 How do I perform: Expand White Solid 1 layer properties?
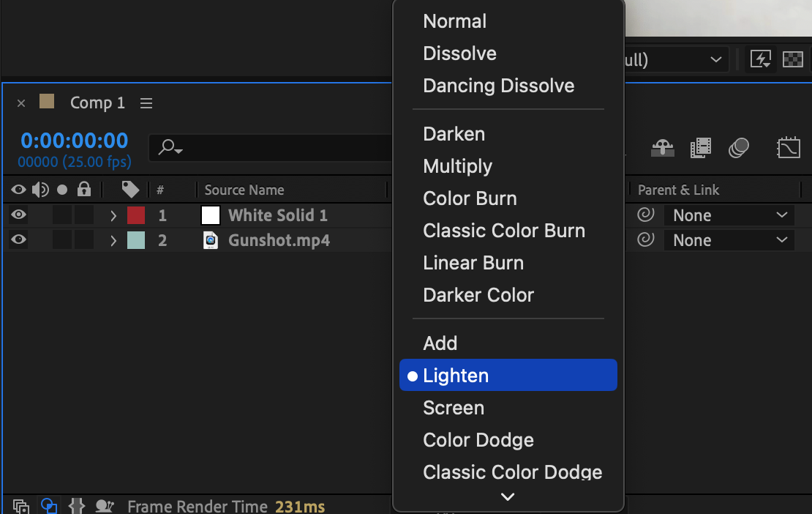point(113,215)
